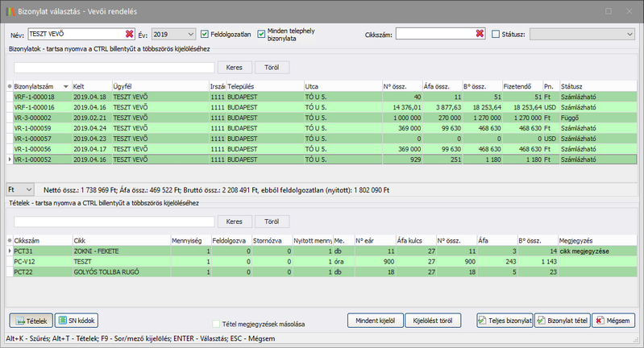Open SN kódok panel
644x348 pixels.
pos(77,321)
